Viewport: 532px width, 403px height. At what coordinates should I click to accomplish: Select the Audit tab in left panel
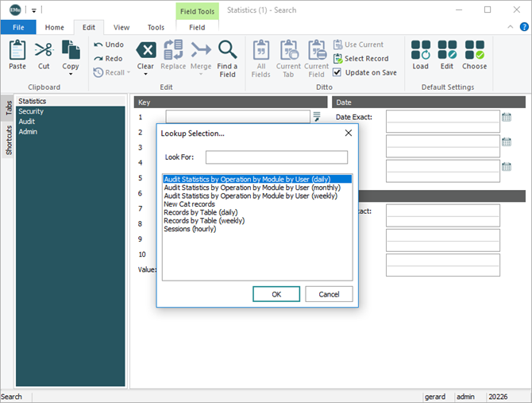(27, 122)
